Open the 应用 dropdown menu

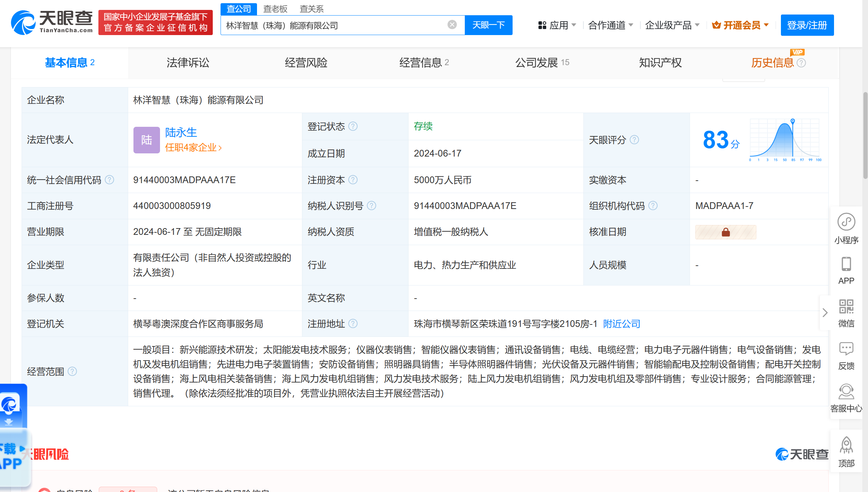(x=557, y=25)
